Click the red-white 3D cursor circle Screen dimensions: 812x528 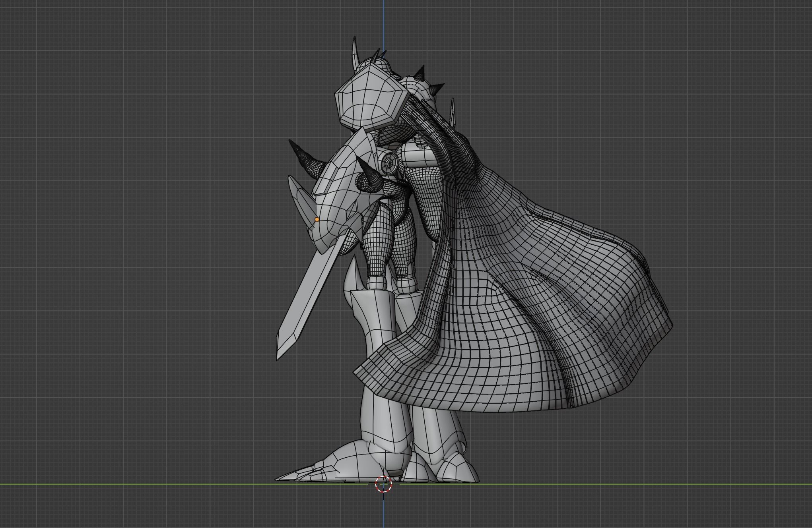click(383, 484)
